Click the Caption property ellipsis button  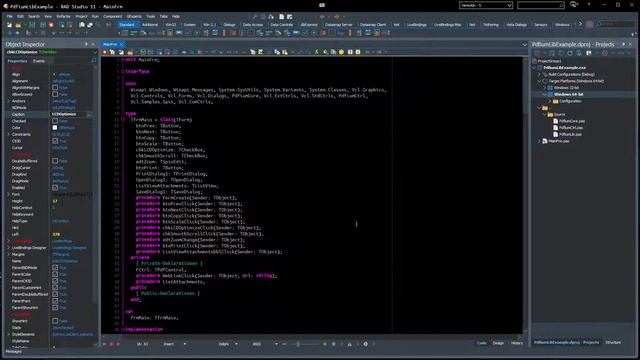tap(89, 115)
